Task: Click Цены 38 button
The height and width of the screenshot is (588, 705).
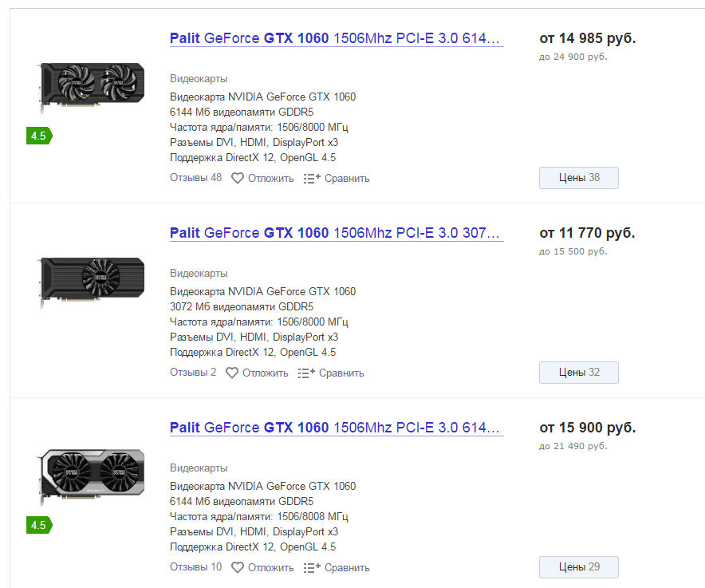Action: click(579, 178)
